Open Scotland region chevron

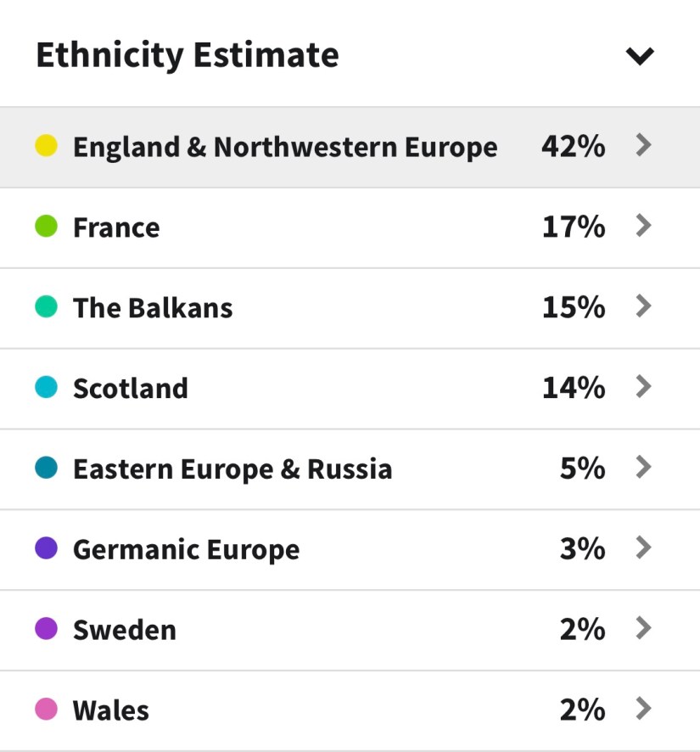pyautogui.click(x=644, y=387)
